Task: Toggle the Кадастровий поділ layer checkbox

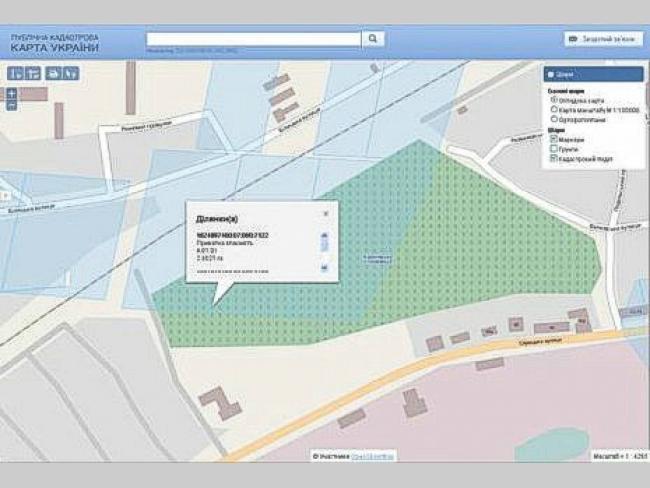Action: point(554,159)
